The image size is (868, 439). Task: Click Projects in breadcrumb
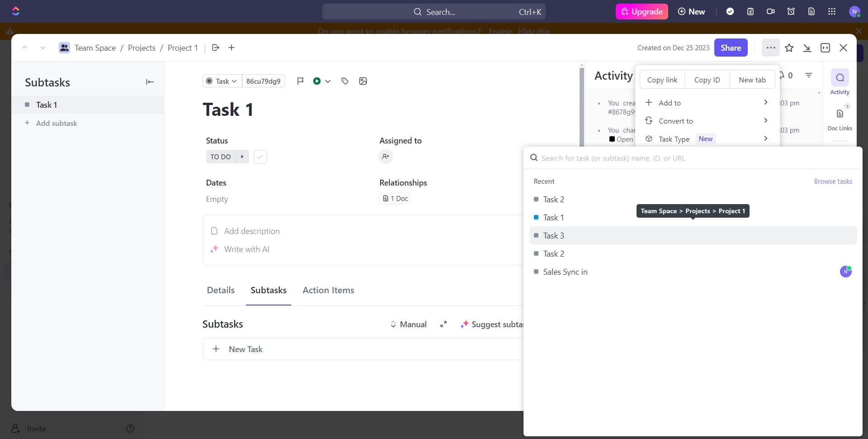pos(142,48)
